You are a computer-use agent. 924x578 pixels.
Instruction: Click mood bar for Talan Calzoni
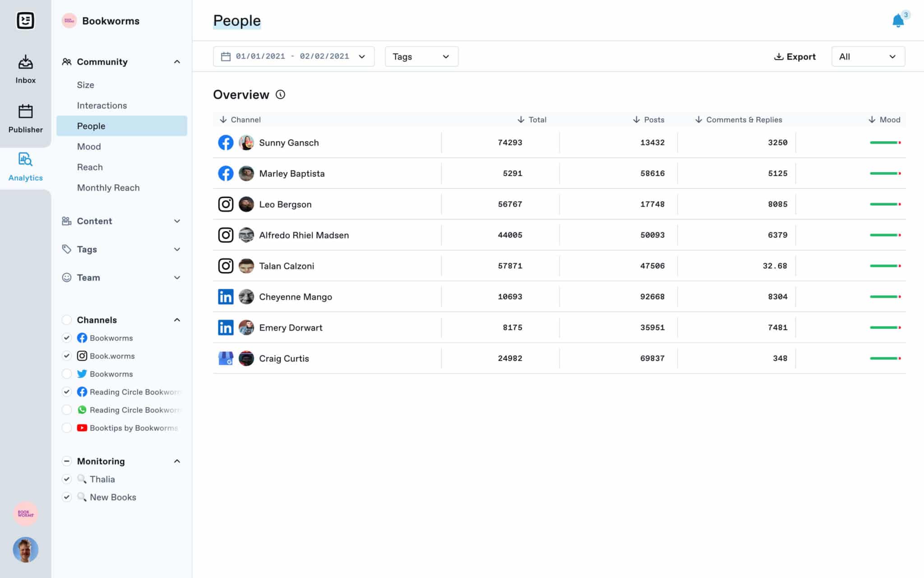[x=885, y=266]
